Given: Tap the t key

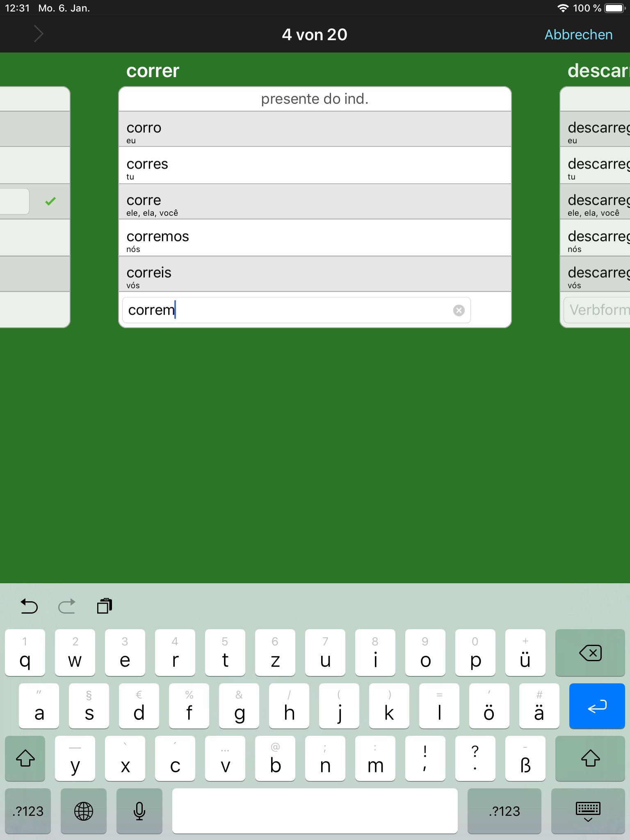Looking at the screenshot, I should click(x=225, y=653).
